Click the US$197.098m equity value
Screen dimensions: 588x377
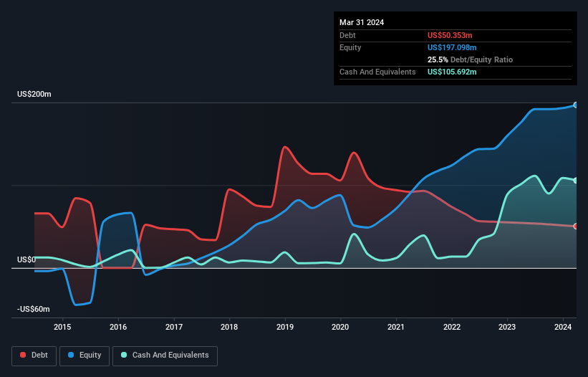point(452,47)
